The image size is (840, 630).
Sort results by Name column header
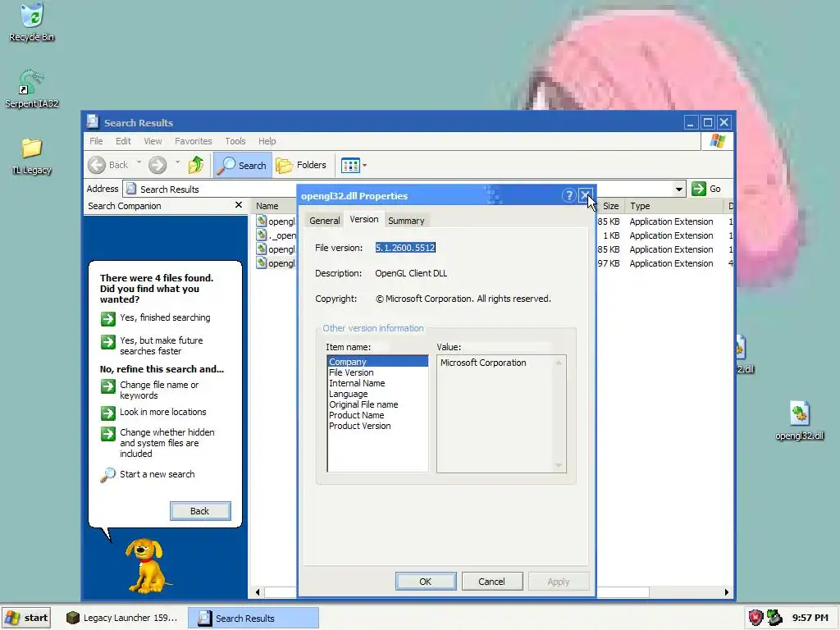[x=274, y=206]
